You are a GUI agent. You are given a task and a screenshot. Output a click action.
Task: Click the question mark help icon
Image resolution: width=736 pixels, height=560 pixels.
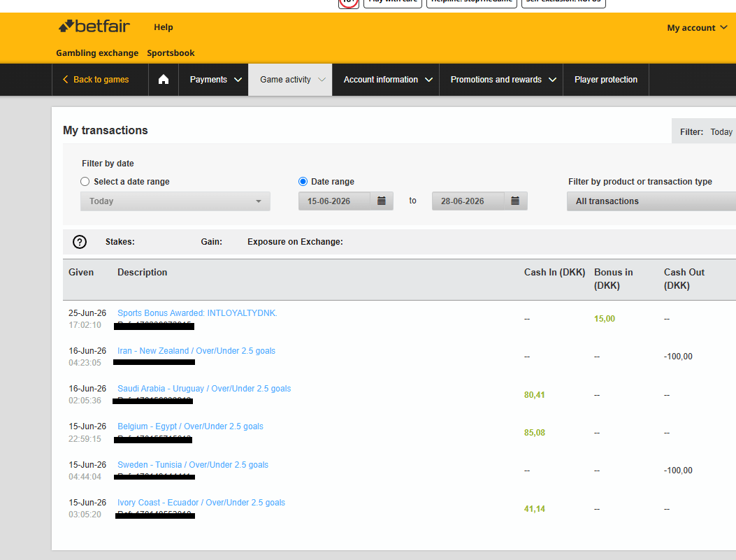point(80,242)
